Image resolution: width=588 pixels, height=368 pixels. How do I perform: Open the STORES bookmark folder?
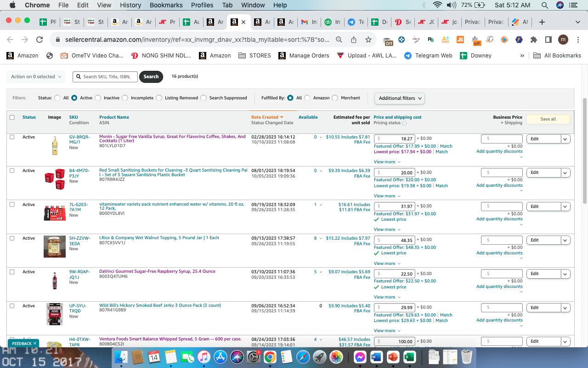(x=254, y=56)
